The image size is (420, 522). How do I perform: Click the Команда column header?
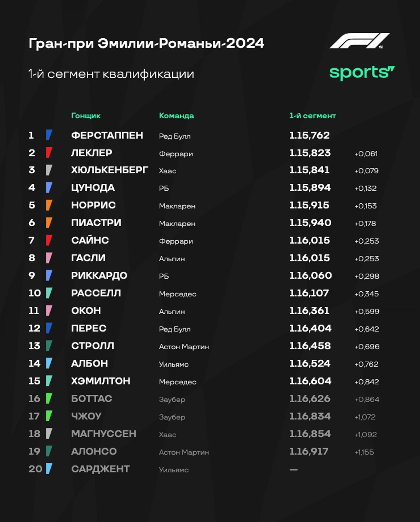[x=176, y=116]
